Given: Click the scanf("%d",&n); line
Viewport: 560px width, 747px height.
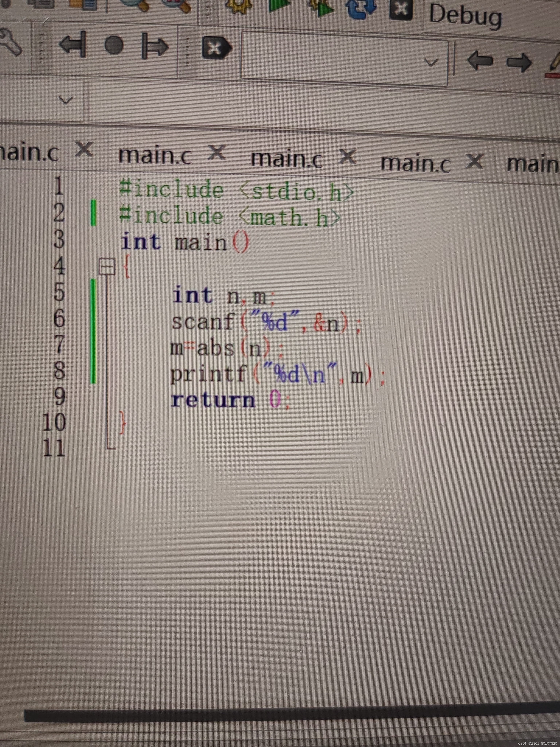Looking at the screenshot, I should click(267, 322).
